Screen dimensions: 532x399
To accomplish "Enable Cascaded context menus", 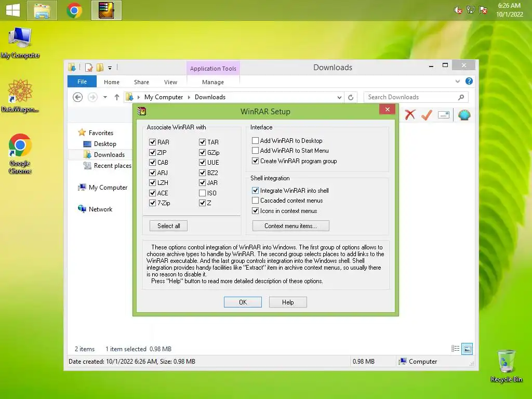I will coord(256,201).
